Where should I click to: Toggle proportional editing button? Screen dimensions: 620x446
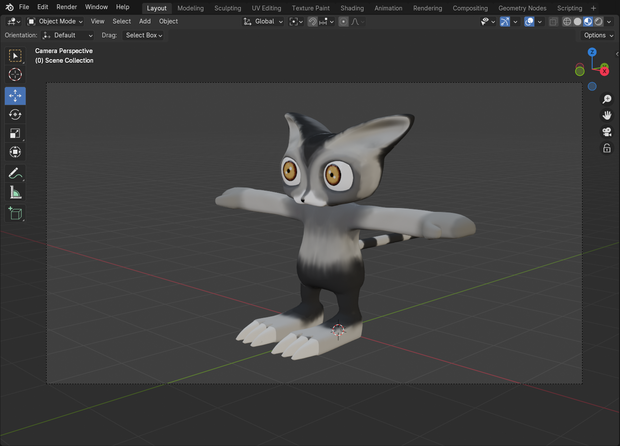point(343,22)
